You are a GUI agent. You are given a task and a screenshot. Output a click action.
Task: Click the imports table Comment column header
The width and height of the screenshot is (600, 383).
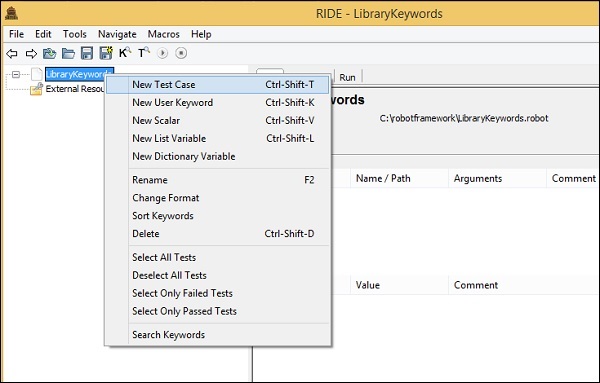574,179
